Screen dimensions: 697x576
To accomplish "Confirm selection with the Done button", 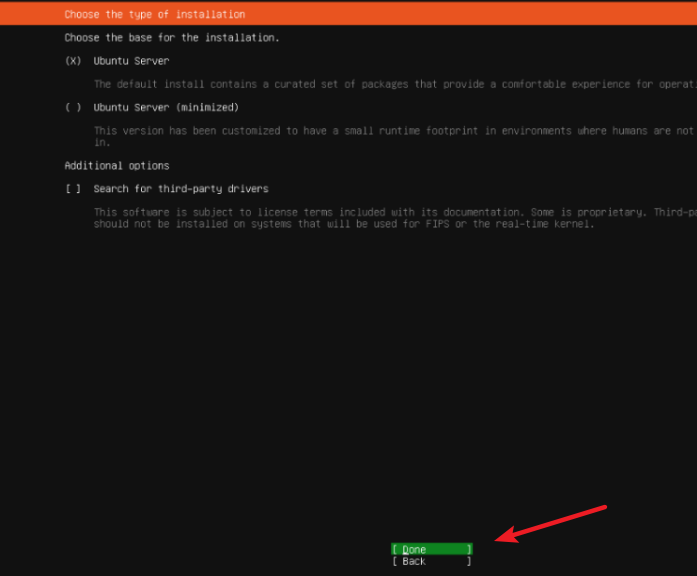I will coord(432,549).
